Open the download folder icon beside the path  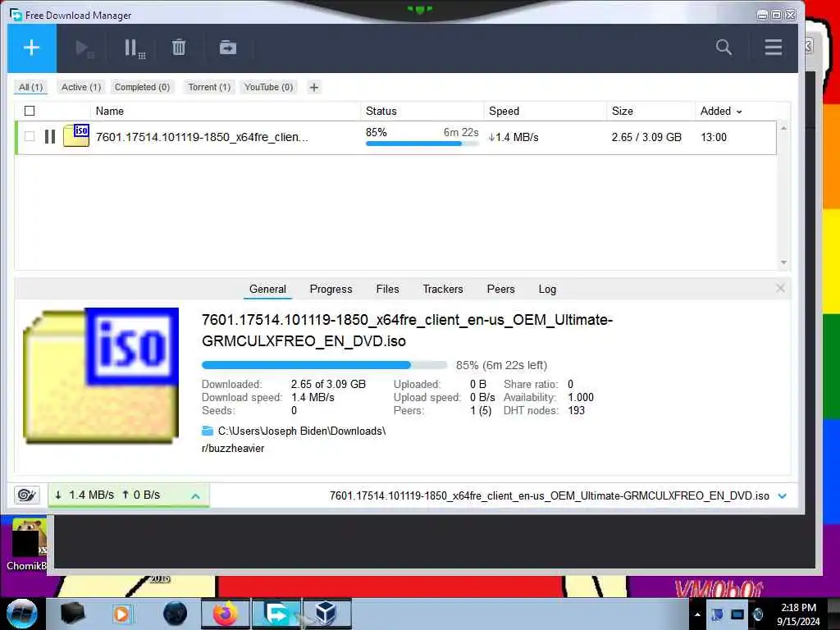pos(208,431)
